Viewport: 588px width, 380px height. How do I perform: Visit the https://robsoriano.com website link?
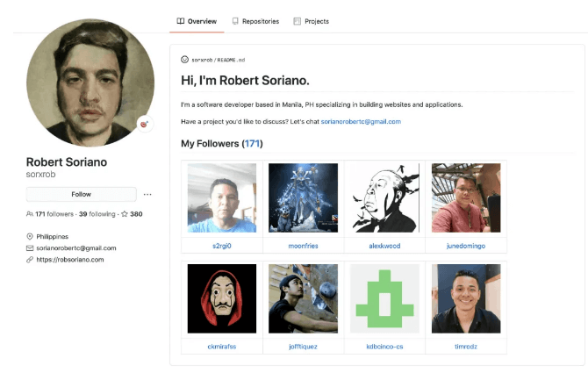pyautogui.click(x=70, y=260)
